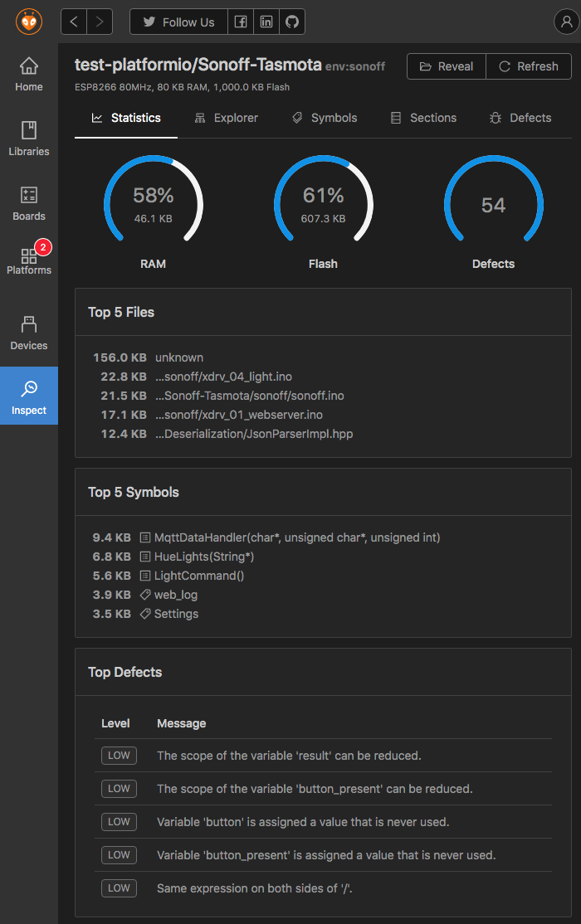Image resolution: width=581 pixels, height=924 pixels.
Task: Click the "scope of 'button_present'" defect message
Action: point(315,789)
